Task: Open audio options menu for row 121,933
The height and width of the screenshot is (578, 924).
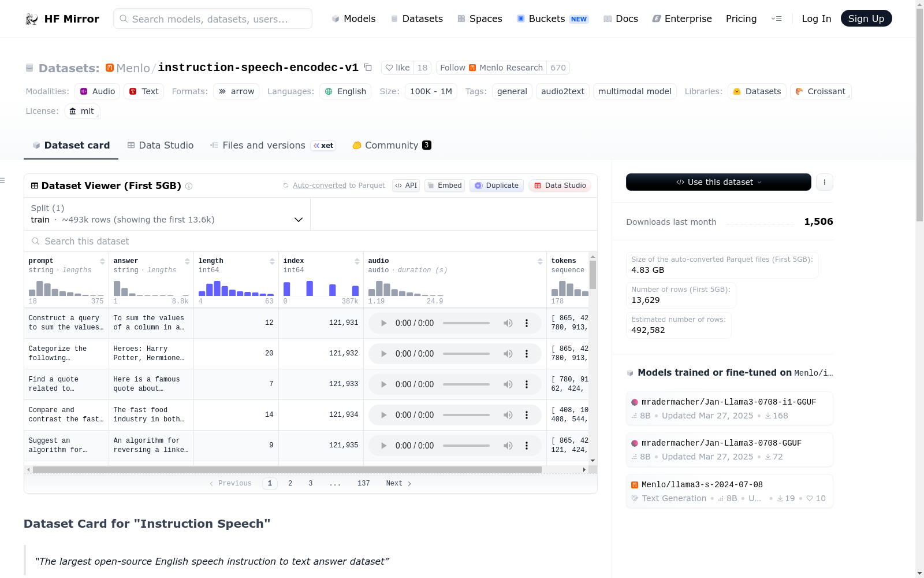Action: pyautogui.click(x=527, y=384)
